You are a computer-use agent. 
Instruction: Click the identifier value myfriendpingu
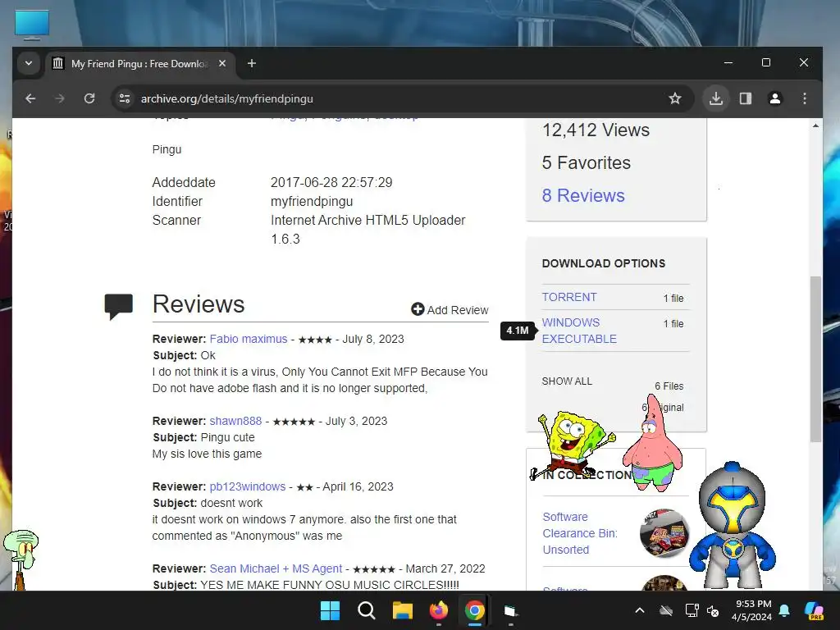[x=312, y=202]
